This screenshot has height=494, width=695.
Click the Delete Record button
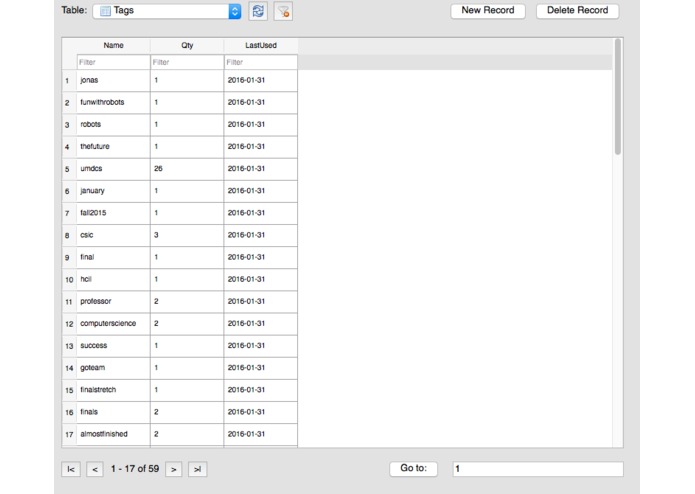coord(578,11)
